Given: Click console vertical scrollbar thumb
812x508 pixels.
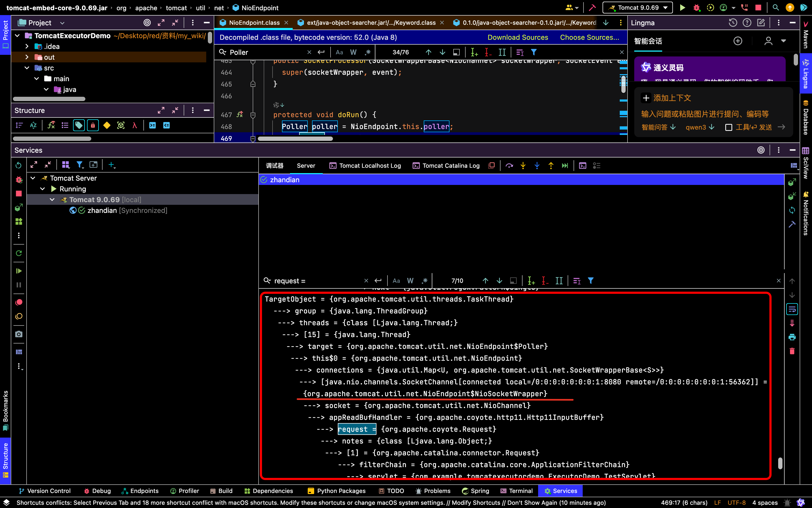Looking at the screenshot, I should (780, 463).
